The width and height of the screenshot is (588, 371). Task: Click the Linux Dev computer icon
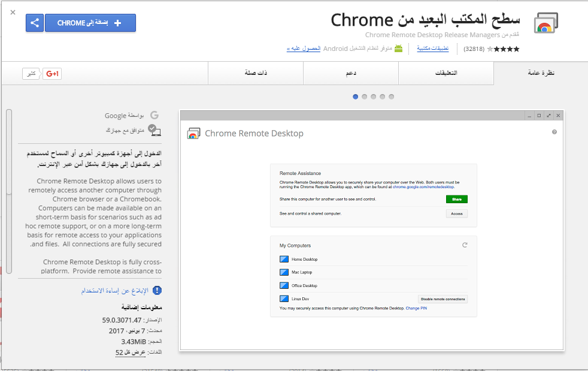point(284,299)
